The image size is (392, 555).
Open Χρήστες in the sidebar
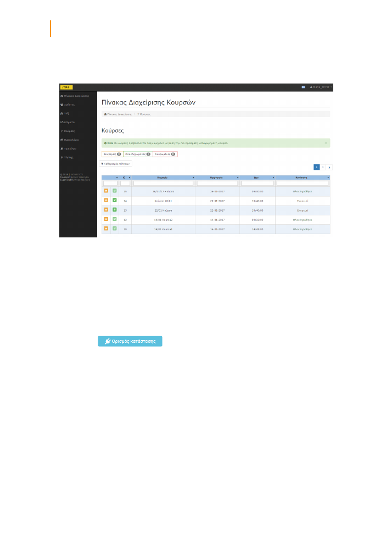tap(68, 105)
